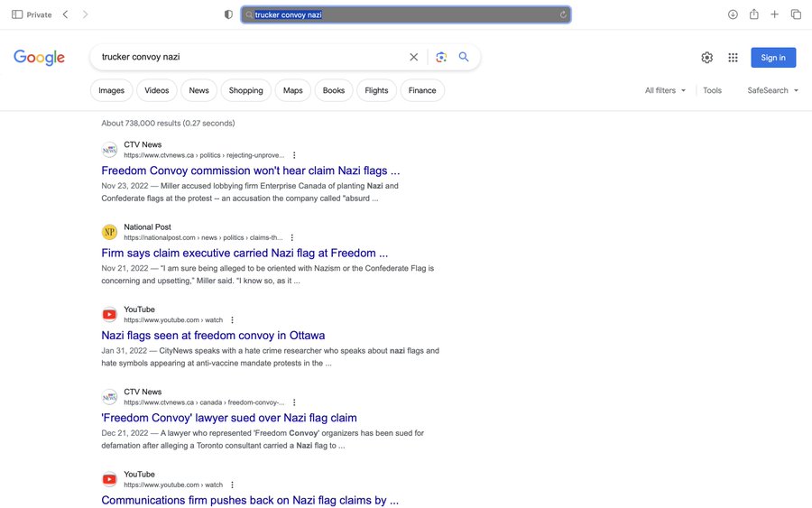Click the ctvnews.ca politics URL breadcrumb
This screenshot has width=812, height=508.
(x=204, y=155)
